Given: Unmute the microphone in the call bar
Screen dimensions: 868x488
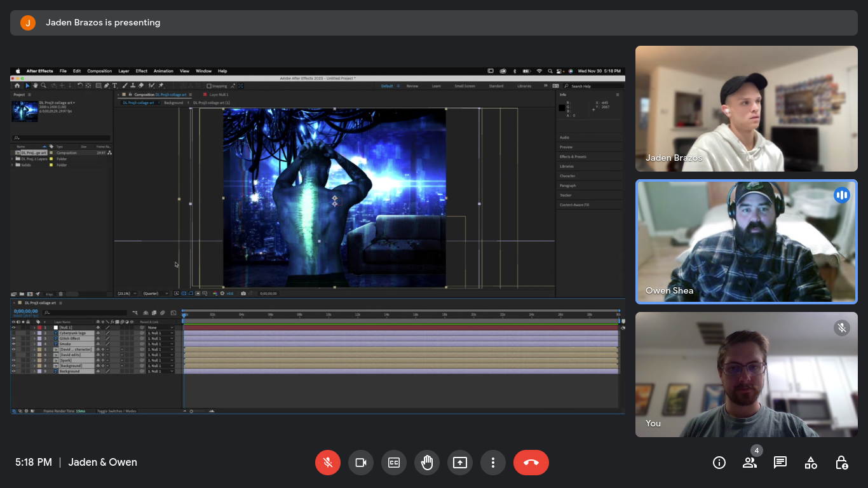Looking at the screenshot, I should [328, 463].
